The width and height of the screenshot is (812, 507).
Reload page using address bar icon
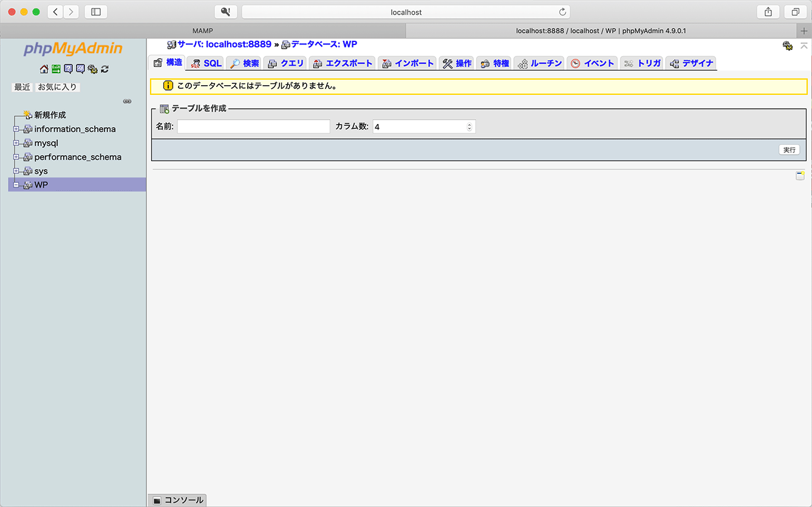562,12
